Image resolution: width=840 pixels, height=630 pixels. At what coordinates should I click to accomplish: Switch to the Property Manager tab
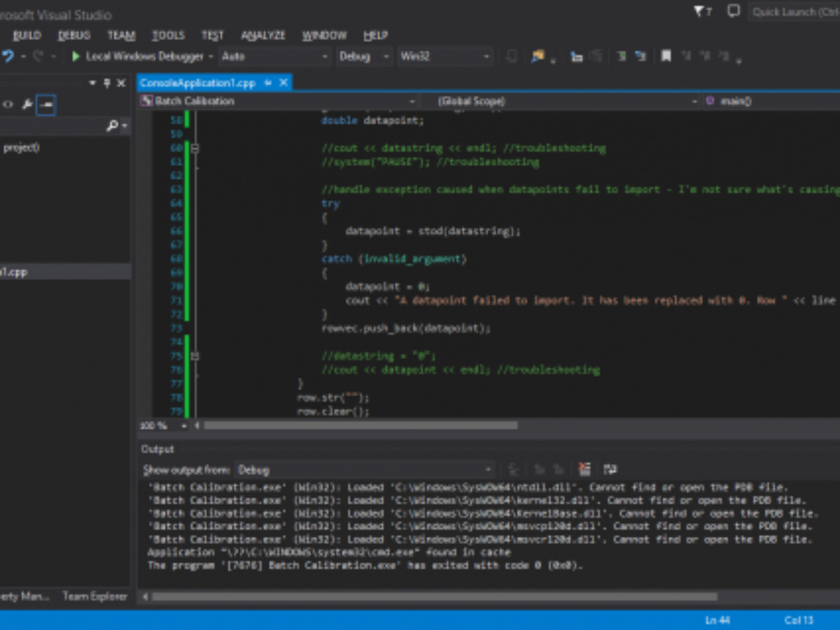tap(24, 596)
